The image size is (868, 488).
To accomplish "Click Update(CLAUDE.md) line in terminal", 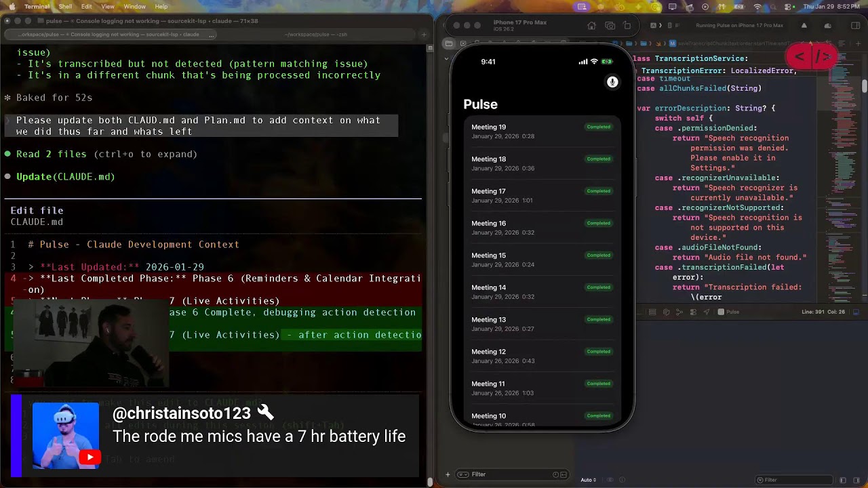I will pyautogui.click(x=65, y=177).
